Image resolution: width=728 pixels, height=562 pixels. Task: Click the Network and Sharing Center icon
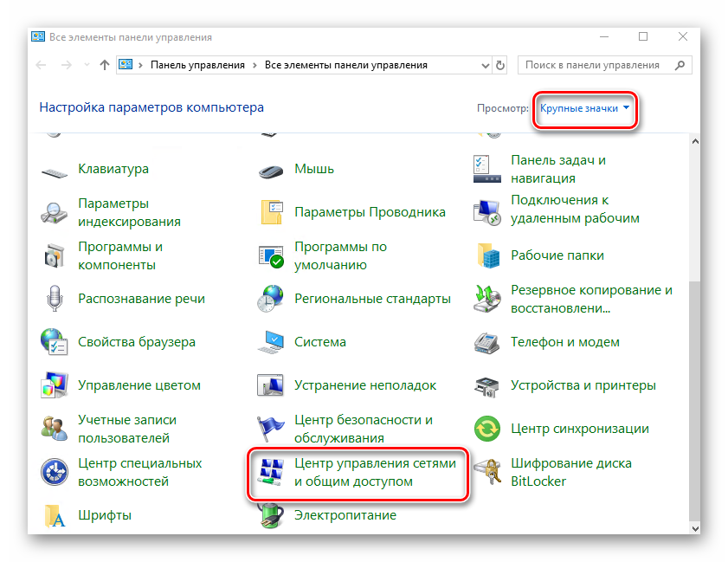271,472
